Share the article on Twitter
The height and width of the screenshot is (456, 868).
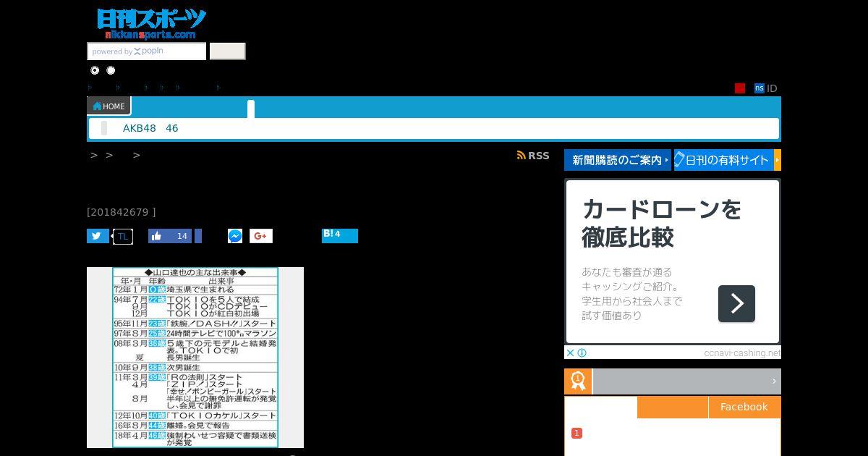tap(98, 236)
